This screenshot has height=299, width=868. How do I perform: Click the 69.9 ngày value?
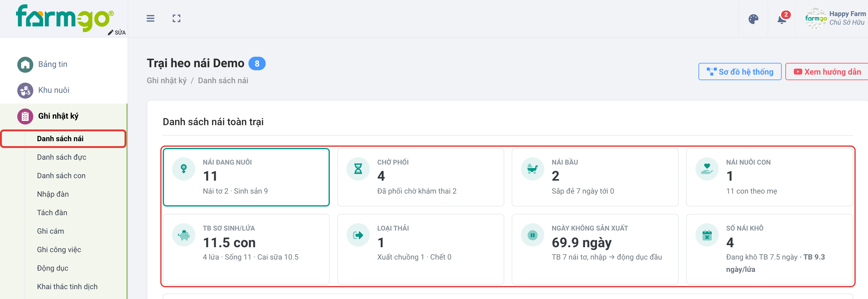click(581, 243)
